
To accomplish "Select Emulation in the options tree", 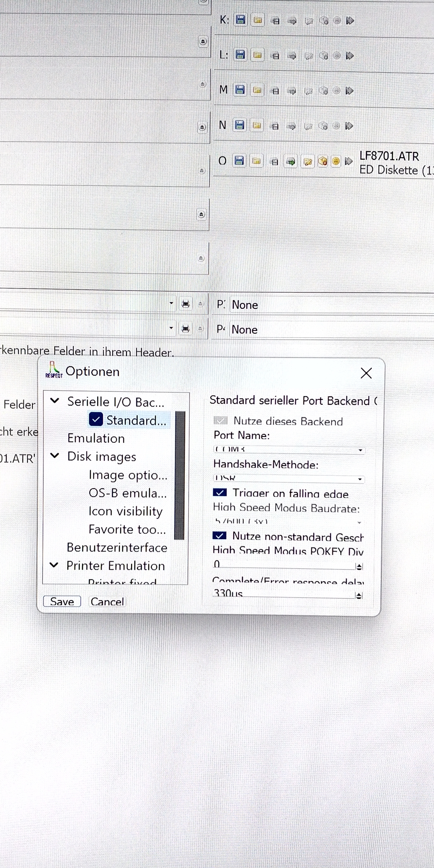I will pyautogui.click(x=96, y=438).
